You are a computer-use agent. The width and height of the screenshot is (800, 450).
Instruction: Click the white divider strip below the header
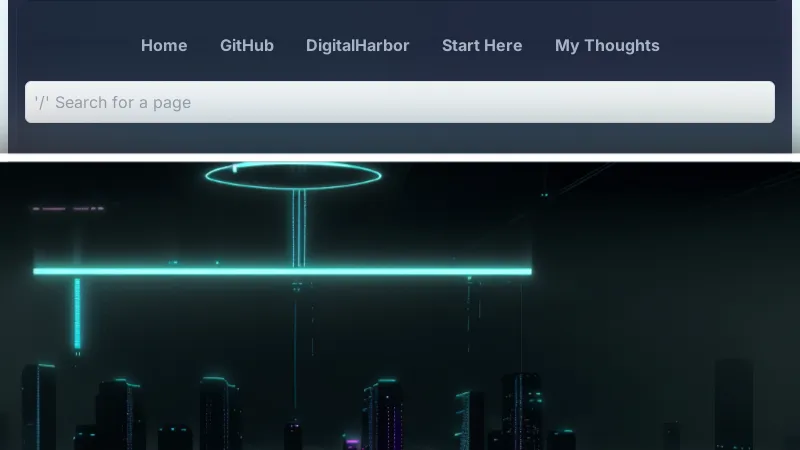click(400, 157)
